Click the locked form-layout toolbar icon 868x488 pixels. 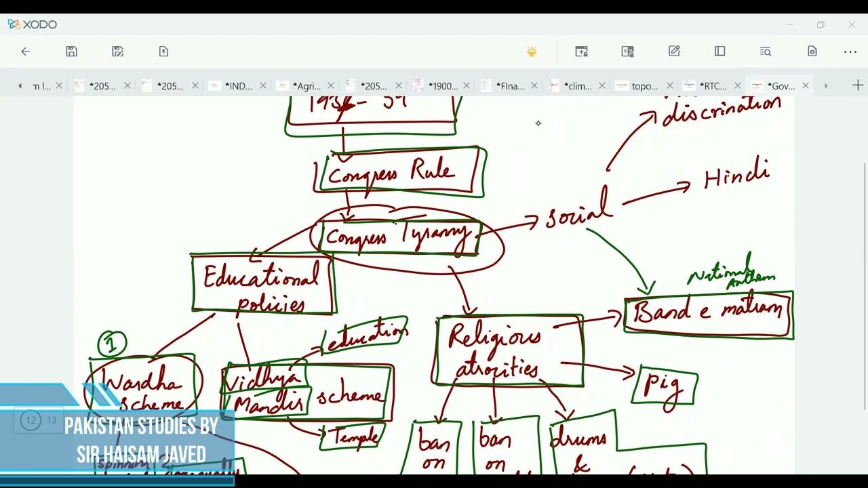(628, 52)
